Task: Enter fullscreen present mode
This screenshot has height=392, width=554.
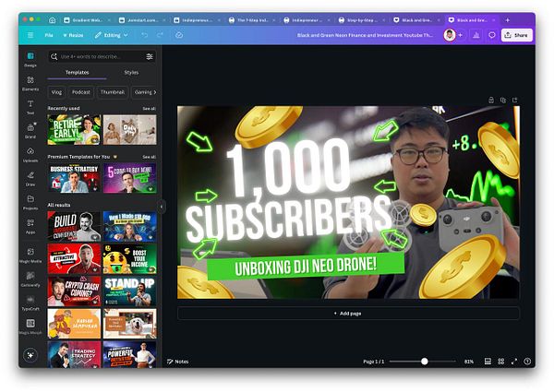Action: pos(514,362)
